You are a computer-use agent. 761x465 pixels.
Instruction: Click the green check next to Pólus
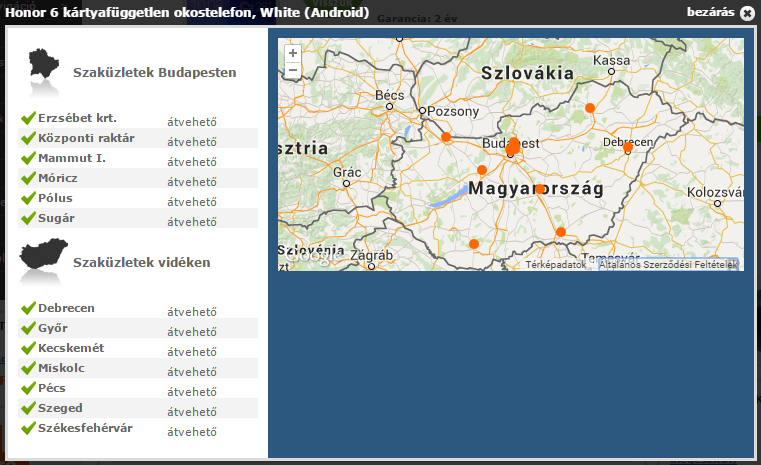29,198
